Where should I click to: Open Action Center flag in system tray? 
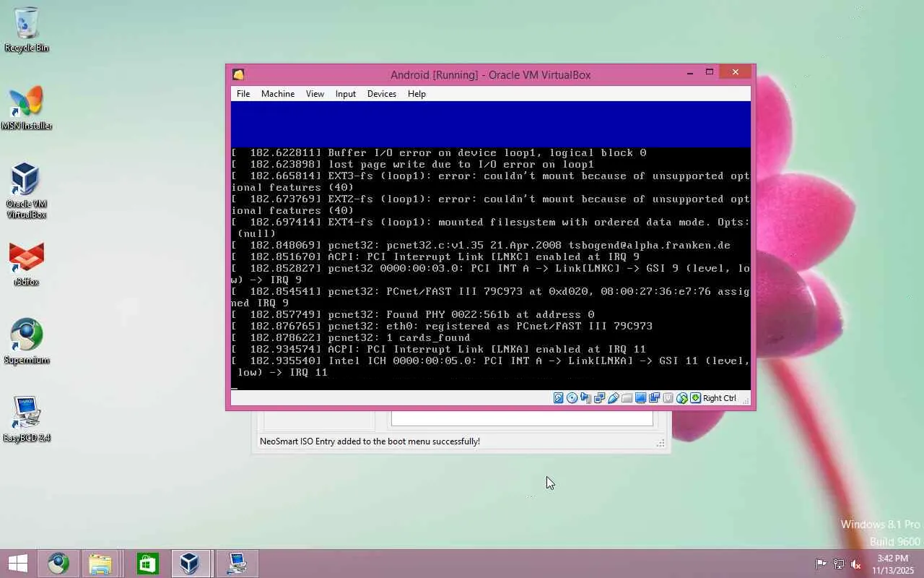(x=821, y=564)
